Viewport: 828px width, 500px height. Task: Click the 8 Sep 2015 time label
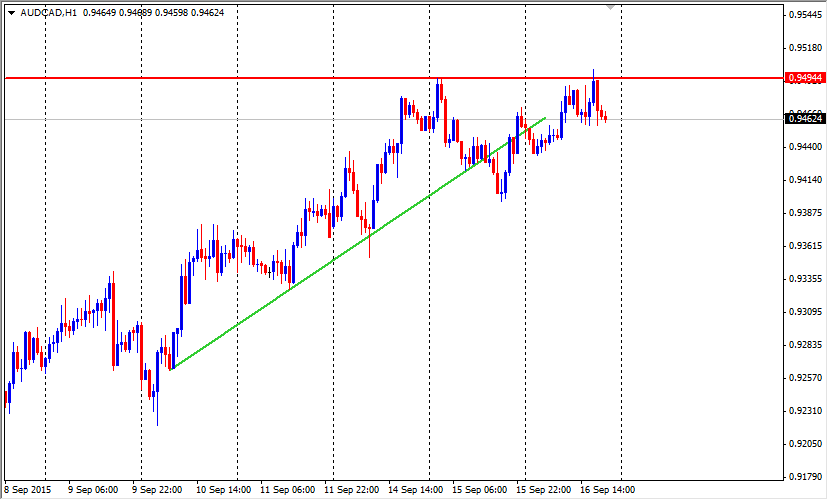coord(27,490)
